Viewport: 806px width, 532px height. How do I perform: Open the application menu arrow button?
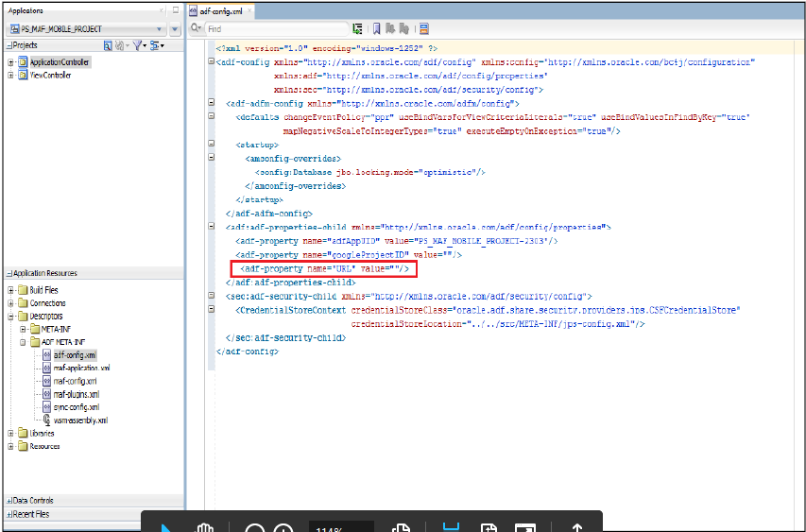tap(175, 29)
